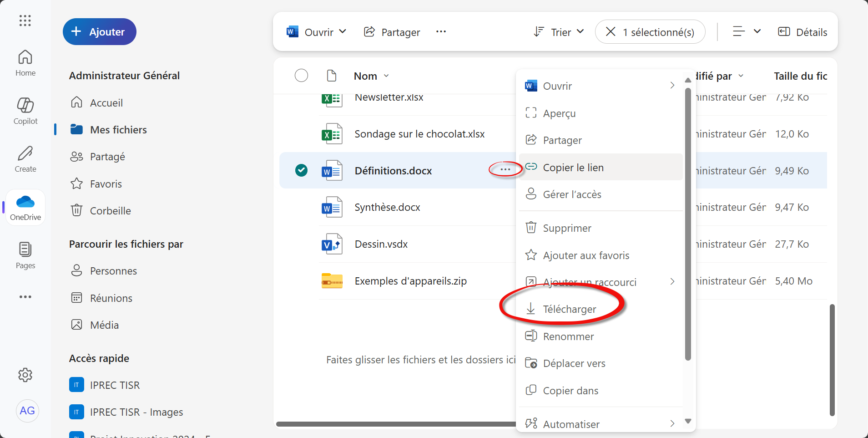Open Copilot from the left rail
The height and width of the screenshot is (438, 868).
pos(25,111)
